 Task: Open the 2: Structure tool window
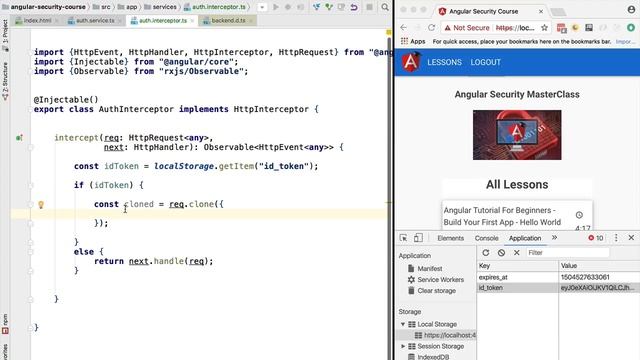click(x=5, y=81)
